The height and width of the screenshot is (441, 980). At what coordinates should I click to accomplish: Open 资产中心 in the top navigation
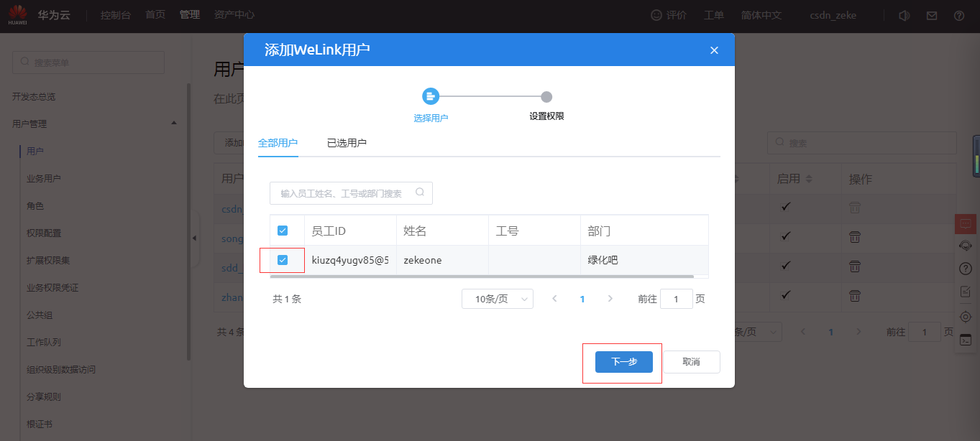234,15
